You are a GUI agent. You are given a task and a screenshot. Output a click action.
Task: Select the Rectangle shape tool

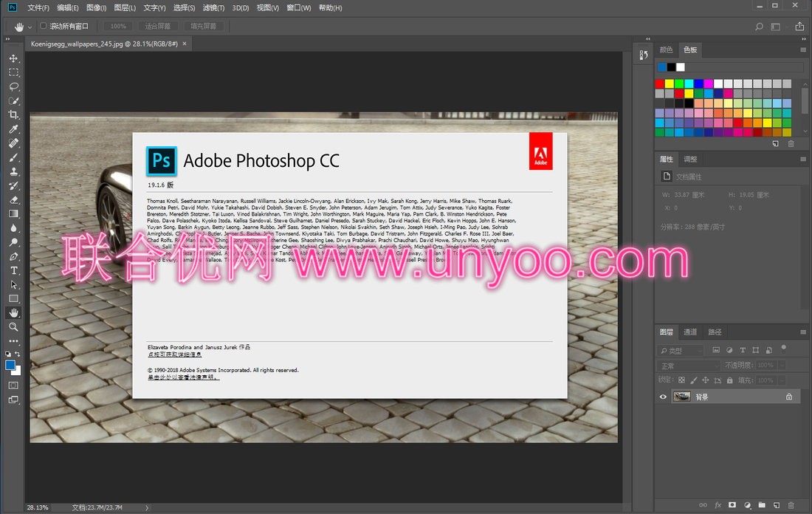(x=13, y=298)
